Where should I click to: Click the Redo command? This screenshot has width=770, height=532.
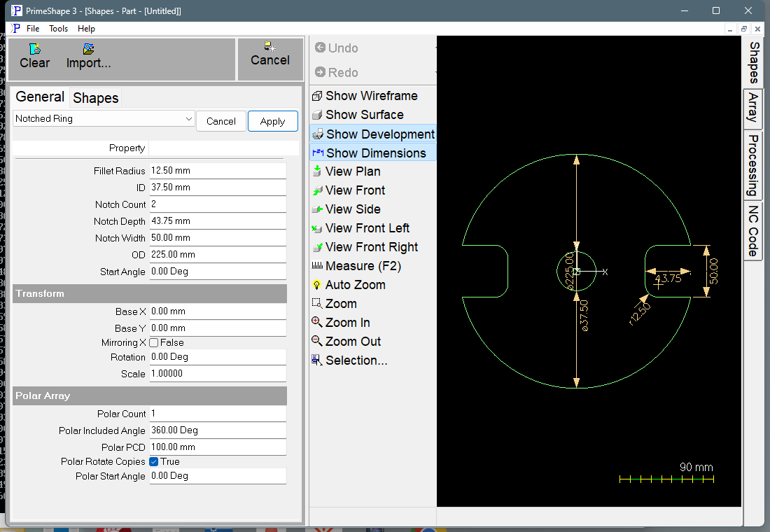pos(337,72)
